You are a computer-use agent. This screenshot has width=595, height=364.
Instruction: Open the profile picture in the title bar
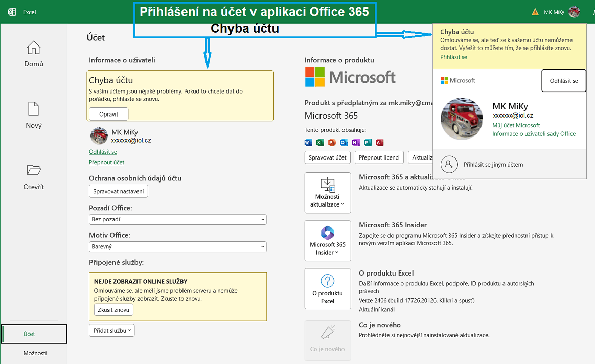point(574,12)
